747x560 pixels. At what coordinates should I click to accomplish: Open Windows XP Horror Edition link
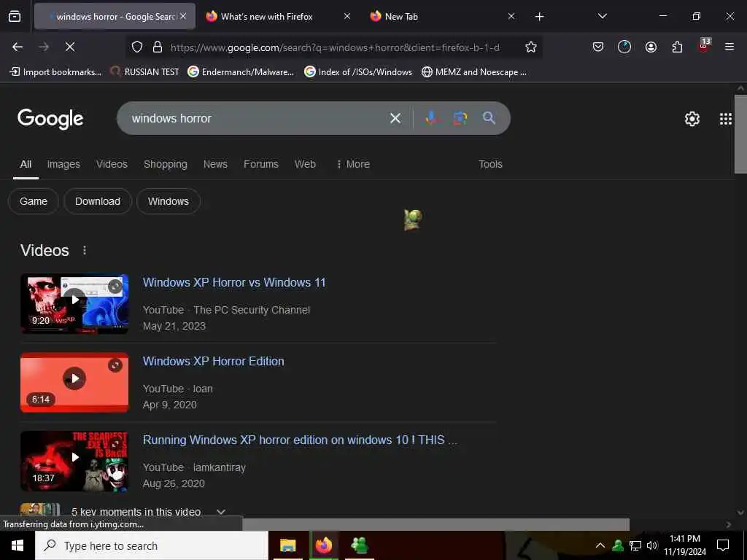(x=214, y=361)
